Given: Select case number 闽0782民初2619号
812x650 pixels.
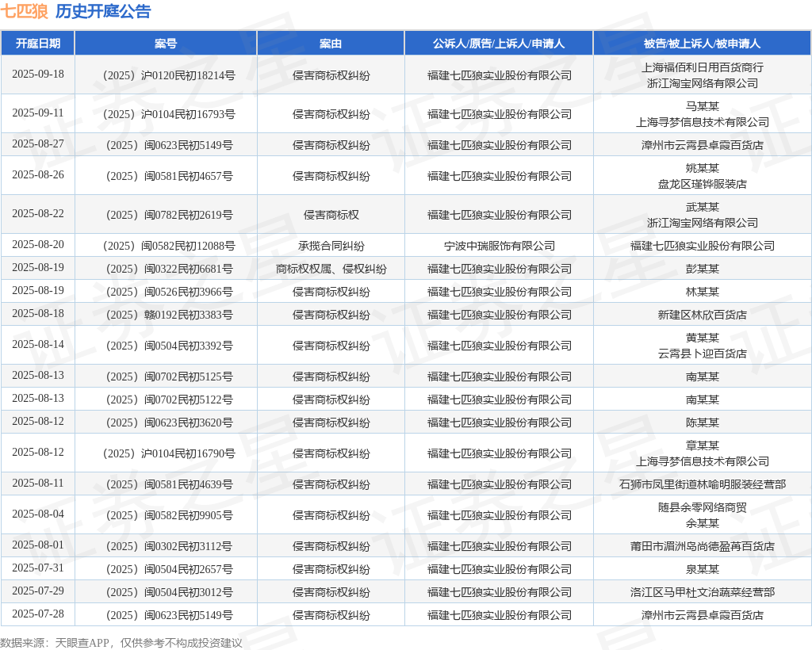Looking at the screenshot, I should click(x=169, y=216).
